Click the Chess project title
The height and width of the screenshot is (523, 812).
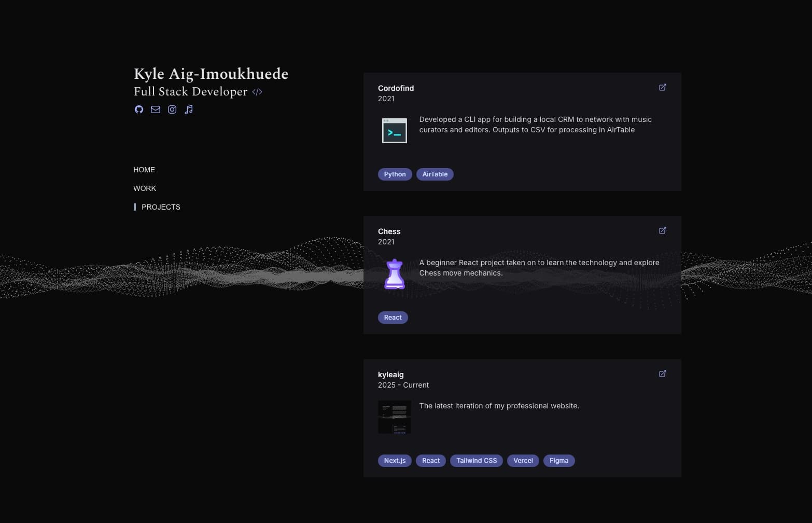coord(389,231)
